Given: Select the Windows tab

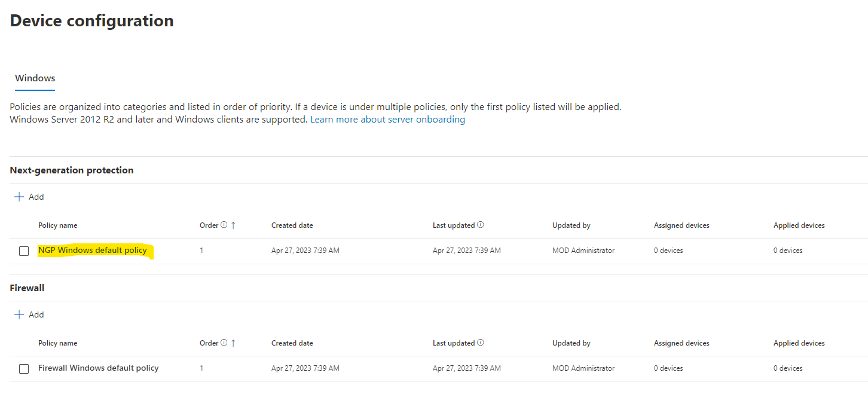Looking at the screenshot, I should click(x=35, y=78).
